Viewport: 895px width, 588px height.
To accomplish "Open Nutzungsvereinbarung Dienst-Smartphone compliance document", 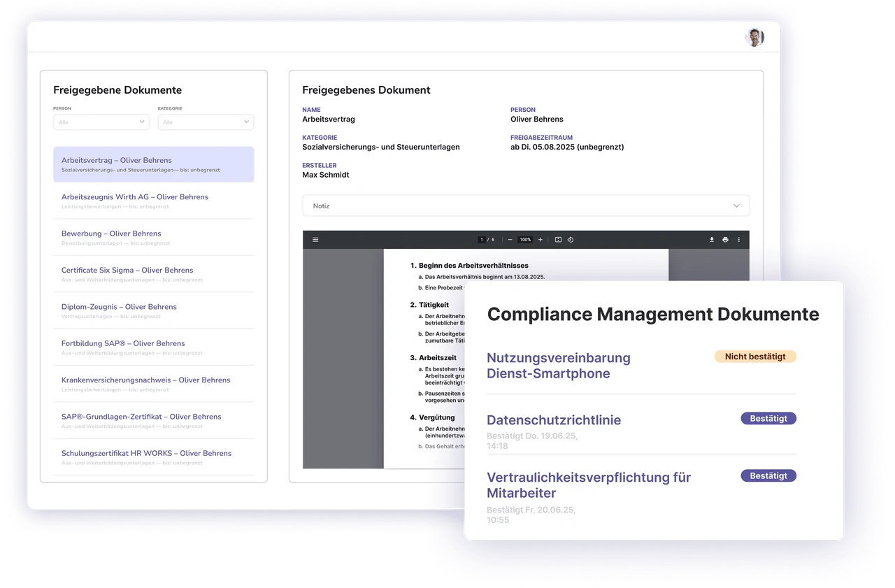I will (x=559, y=366).
